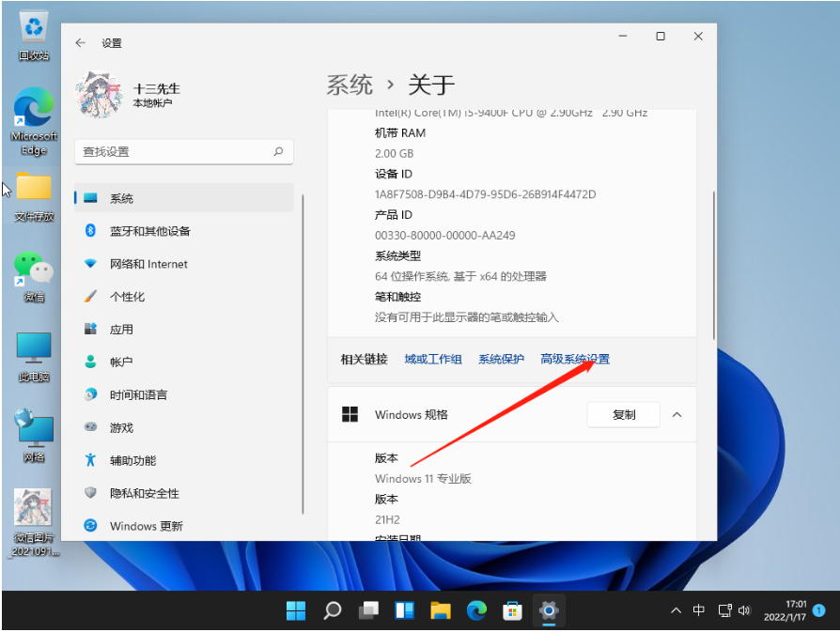Open 隐私和安全性 settings
This screenshot has height=632, width=840.
click(144, 494)
